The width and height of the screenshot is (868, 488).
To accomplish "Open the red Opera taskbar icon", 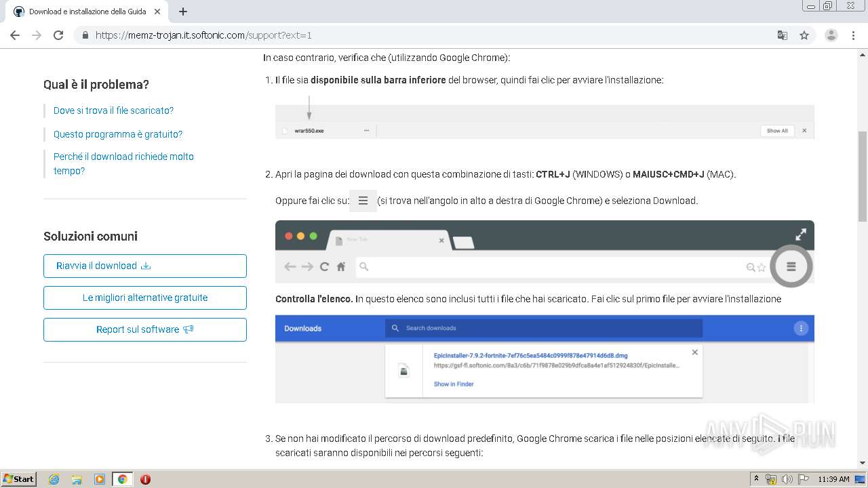I will (x=145, y=479).
